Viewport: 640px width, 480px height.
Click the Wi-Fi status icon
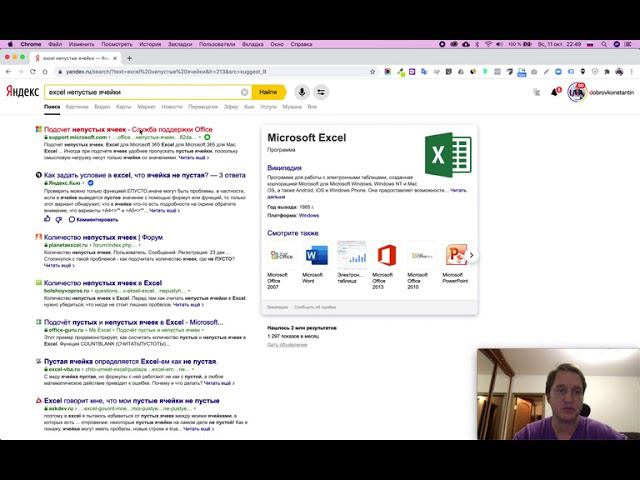(488, 44)
